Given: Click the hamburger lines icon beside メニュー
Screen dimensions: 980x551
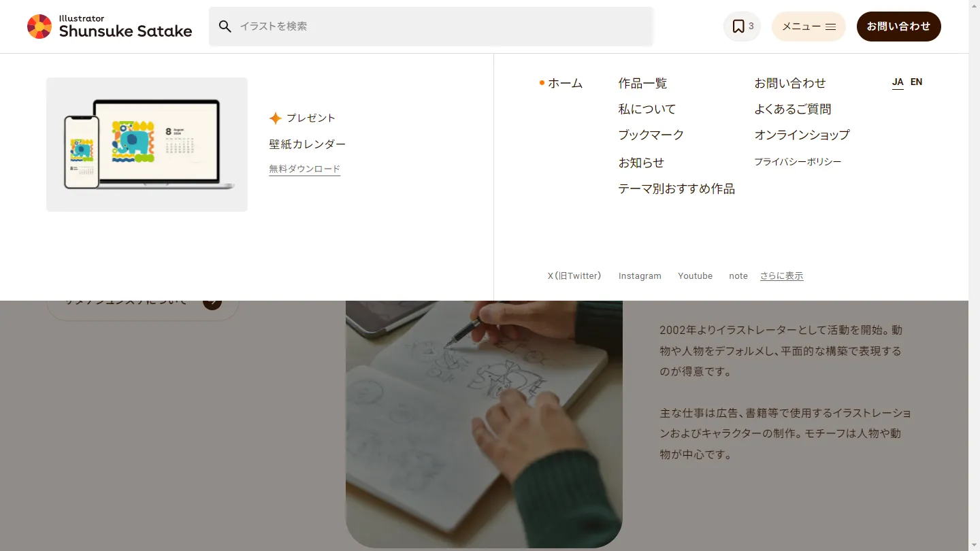Looking at the screenshot, I should coord(830,27).
